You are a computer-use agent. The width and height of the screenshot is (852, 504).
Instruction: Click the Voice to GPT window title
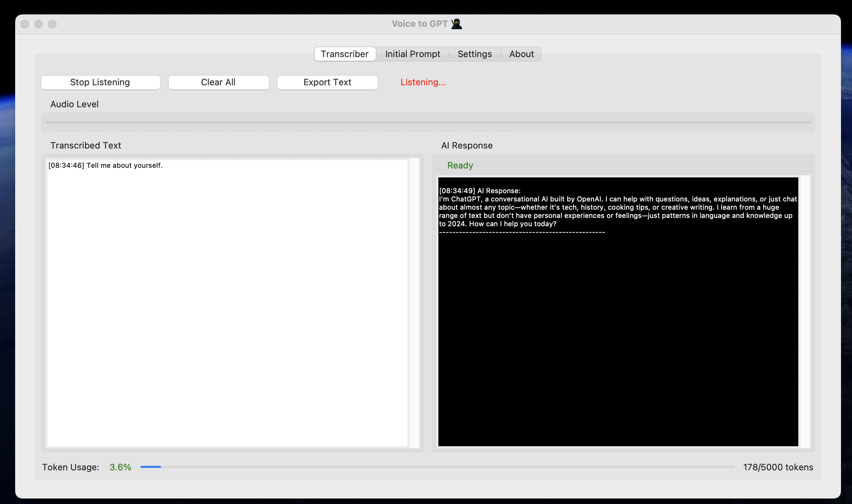point(420,23)
